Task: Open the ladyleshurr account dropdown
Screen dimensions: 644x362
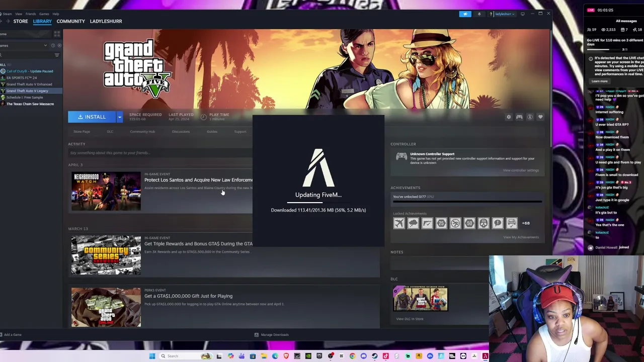Action: pyautogui.click(x=504, y=14)
